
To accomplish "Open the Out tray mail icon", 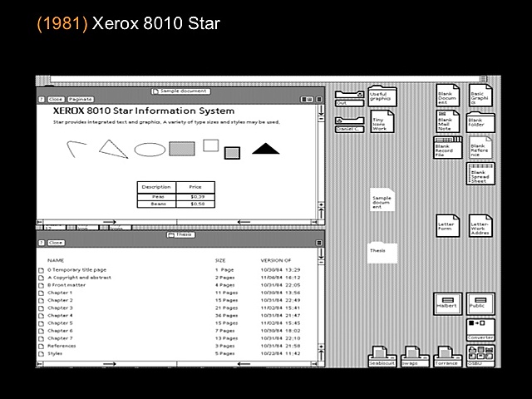I will 349,98.
